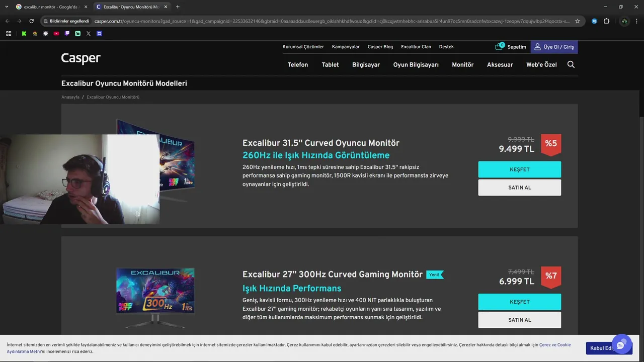
Task: Open the Chrome tab search dropdown arrow
Action: point(7,7)
